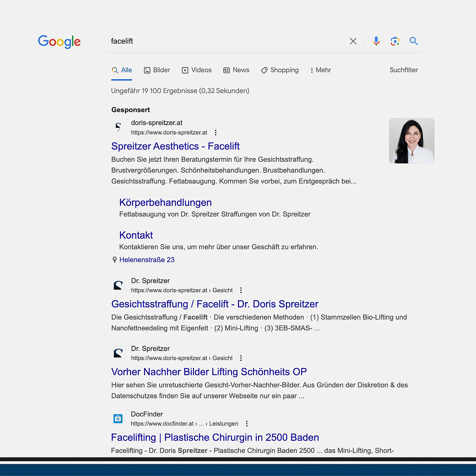The image size is (476, 476).
Task: Open Körperbehandlungen sitelink
Action: pyautogui.click(x=165, y=202)
